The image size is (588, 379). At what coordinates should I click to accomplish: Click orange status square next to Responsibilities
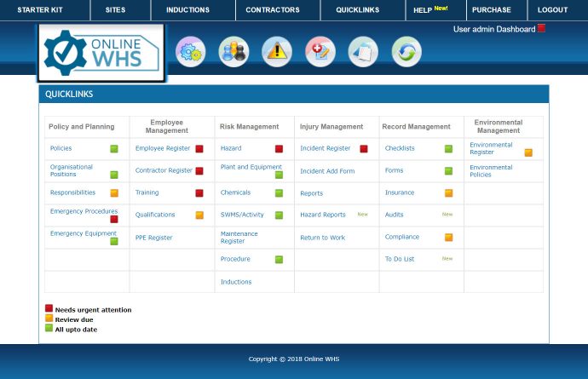114,193
